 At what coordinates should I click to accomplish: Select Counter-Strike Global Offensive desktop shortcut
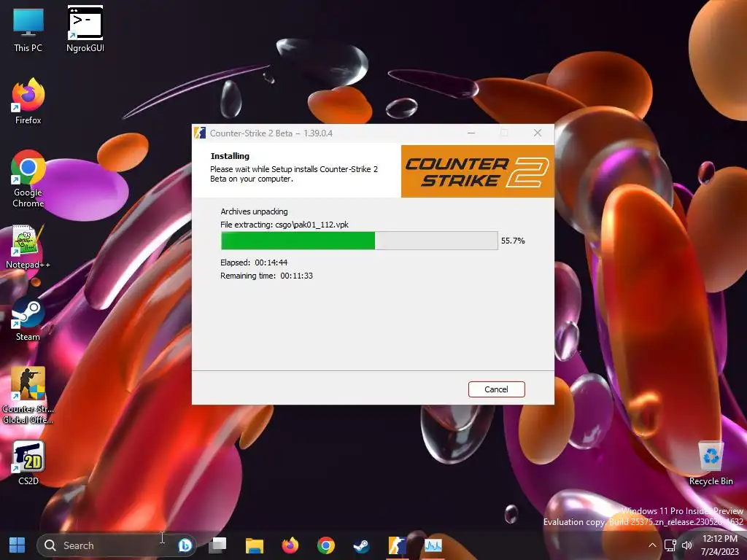(x=28, y=395)
